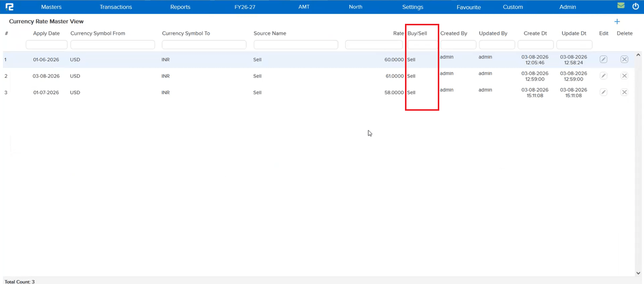
Task: Focus the Rate filter field
Action: coord(374,45)
